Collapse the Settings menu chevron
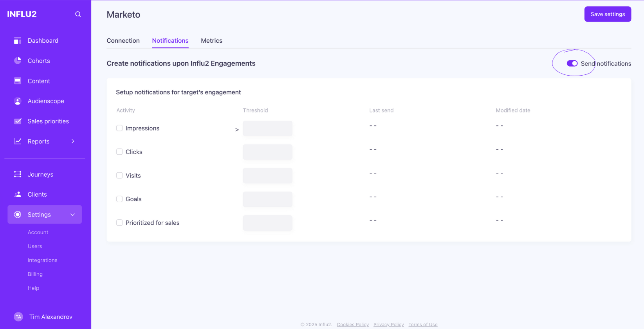The height and width of the screenshot is (329, 644). click(x=72, y=215)
